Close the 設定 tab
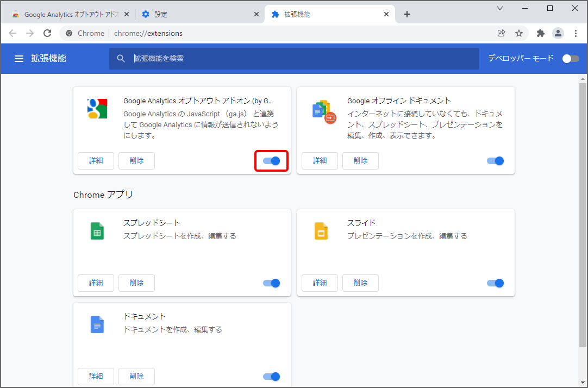Image resolution: width=588 pixels, height=388 pixels. [x=257, y=14]
